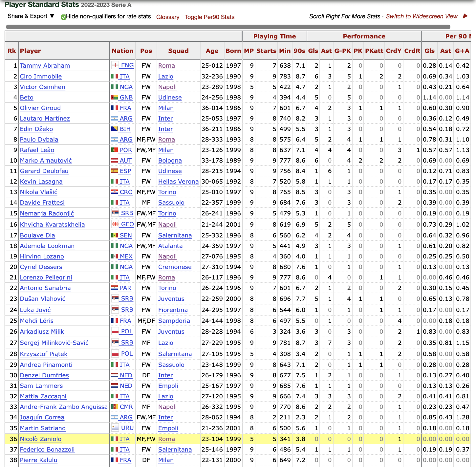The image size is (476, 467).
Task: Click the Uruguay flag for Martin Satriano
Action: pos(115,428)
